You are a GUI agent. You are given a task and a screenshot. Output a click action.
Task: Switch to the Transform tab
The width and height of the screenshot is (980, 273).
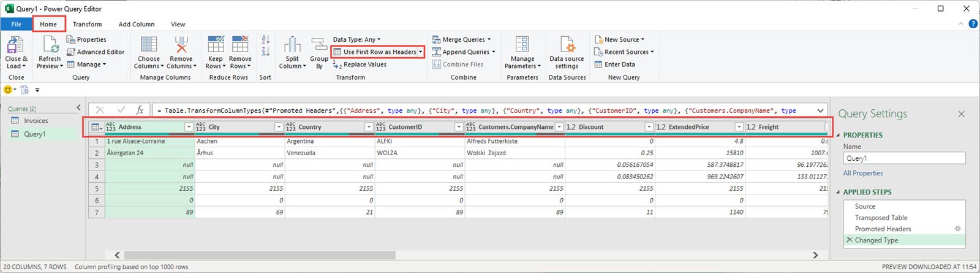[87, 25]
